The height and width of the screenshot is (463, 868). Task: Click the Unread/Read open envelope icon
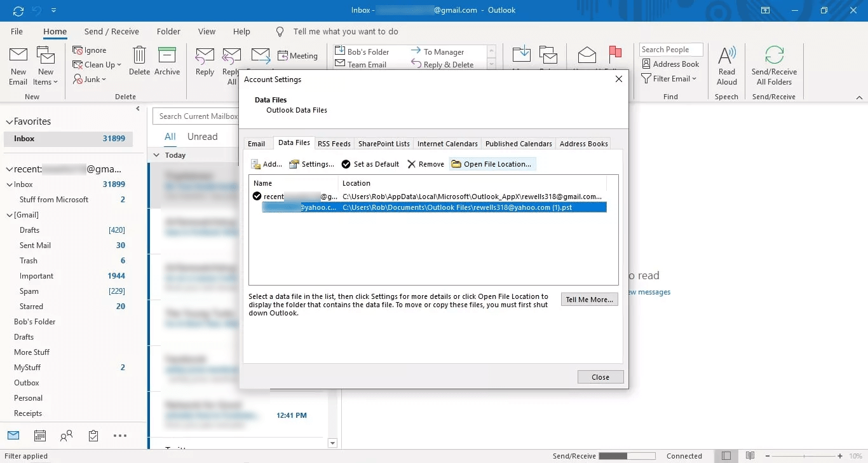[x=587, y=56]
